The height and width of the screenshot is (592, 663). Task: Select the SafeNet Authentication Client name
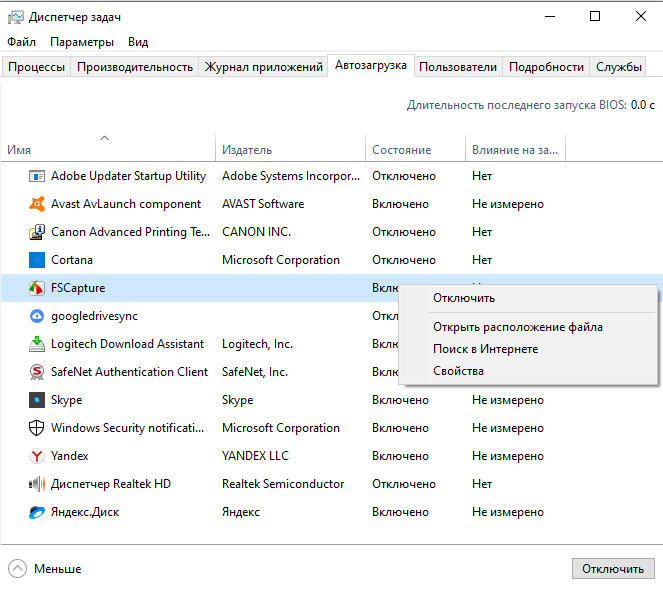coord(129,372)
